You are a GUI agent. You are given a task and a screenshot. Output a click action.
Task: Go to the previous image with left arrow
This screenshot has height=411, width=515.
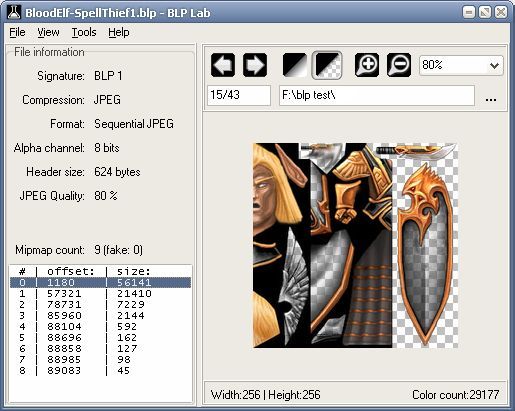[223, 65]
